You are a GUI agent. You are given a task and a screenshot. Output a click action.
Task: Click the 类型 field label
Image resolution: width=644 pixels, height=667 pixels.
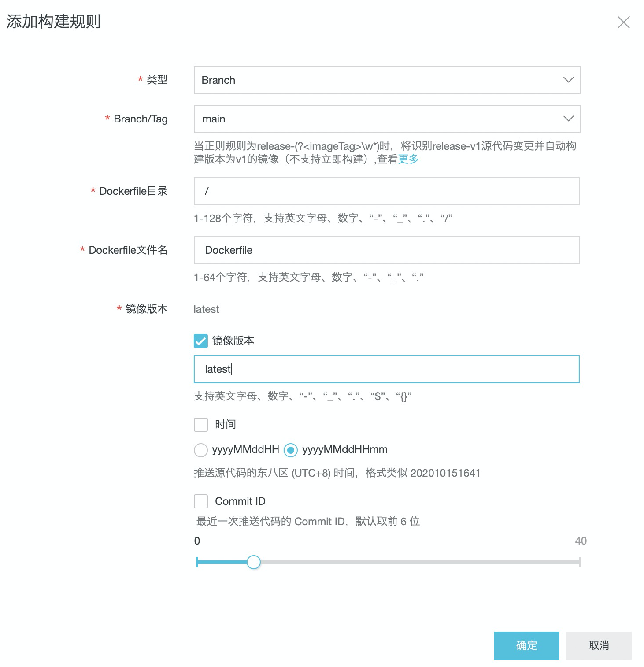(157, 80)
